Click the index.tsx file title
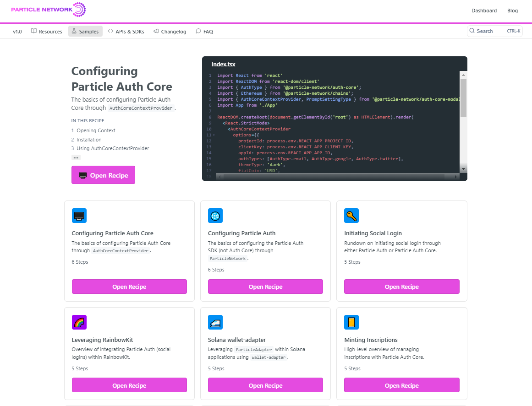Screen dimensions: 532x406 point(223,64)
